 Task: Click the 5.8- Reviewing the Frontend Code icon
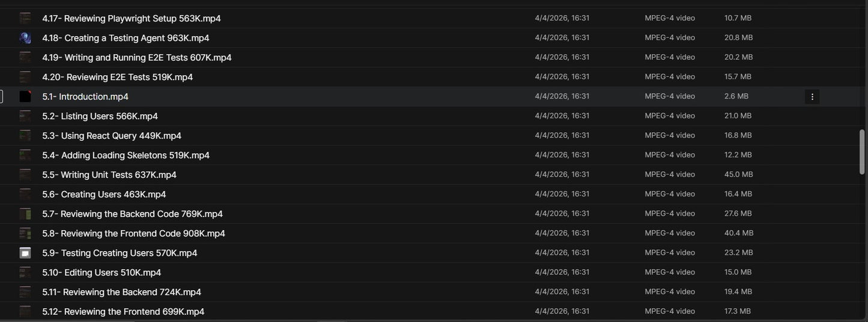25,233
